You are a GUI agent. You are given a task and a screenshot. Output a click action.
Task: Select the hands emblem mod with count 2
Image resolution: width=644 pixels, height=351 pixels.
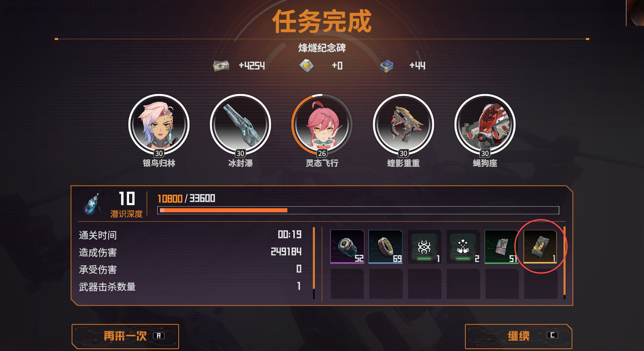coord(463,247)
